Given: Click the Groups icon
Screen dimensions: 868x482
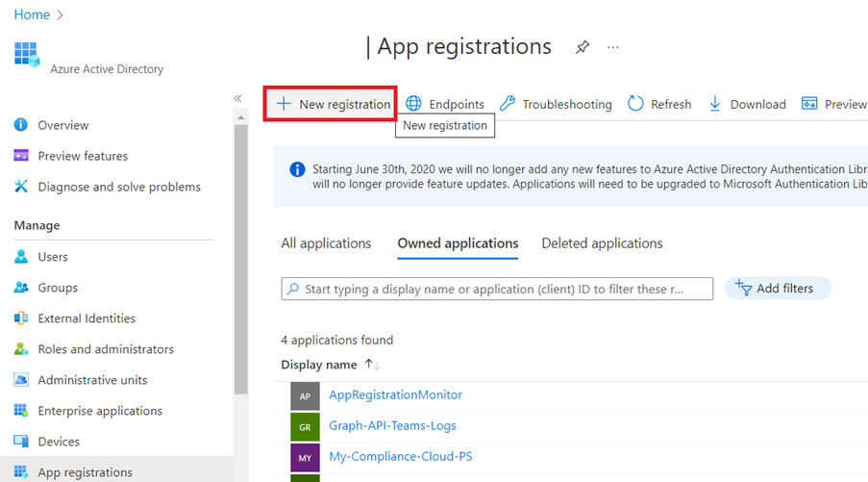Looking at the screenshot, I should click(x=21, y=287).
